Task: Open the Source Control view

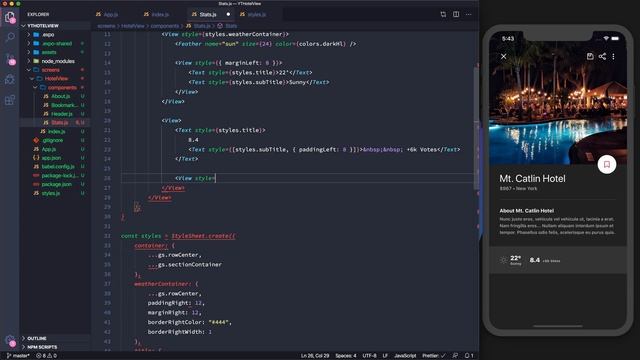Action: pyautogui.click(x=10, y=59)
